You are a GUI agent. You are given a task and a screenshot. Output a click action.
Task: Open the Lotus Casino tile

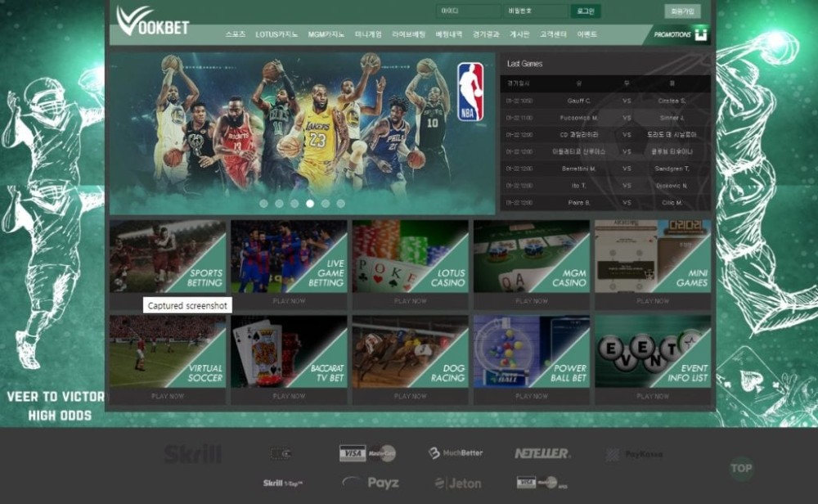[410, 256]
